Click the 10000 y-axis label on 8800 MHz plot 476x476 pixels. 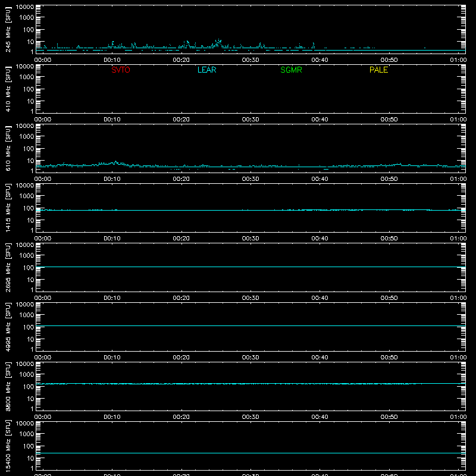pyautogui.click(x=25, y=364)
